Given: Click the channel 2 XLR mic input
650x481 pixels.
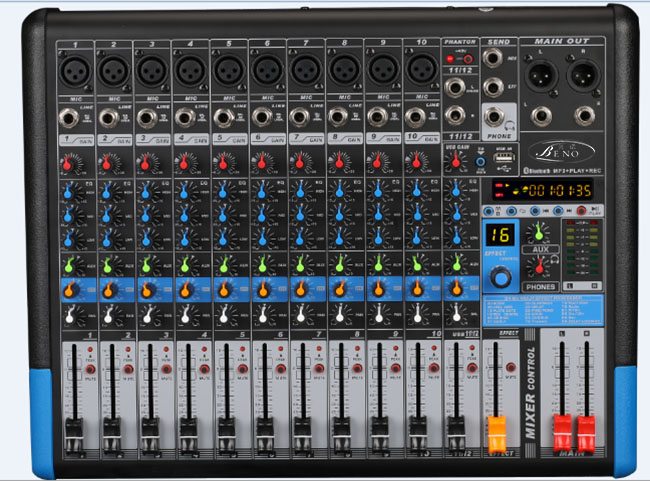Looking at the screenshot, I should point(112,72).
